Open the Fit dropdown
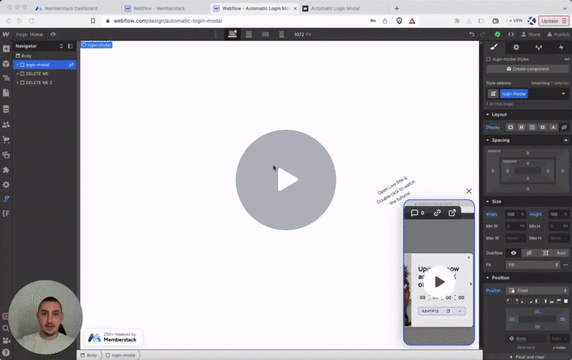Screen dimensions: 572x360 pos(533,265)
